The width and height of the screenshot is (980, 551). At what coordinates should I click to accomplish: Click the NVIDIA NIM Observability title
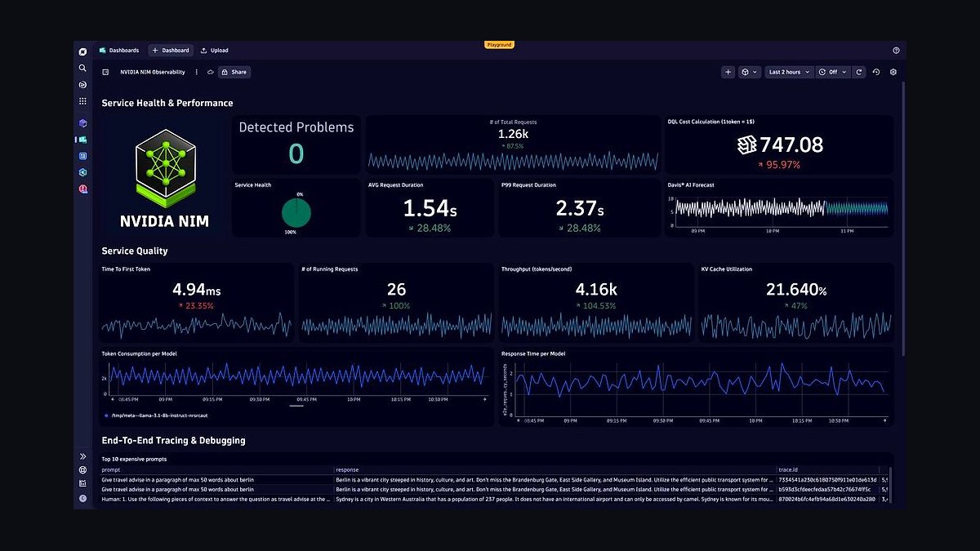153,72
